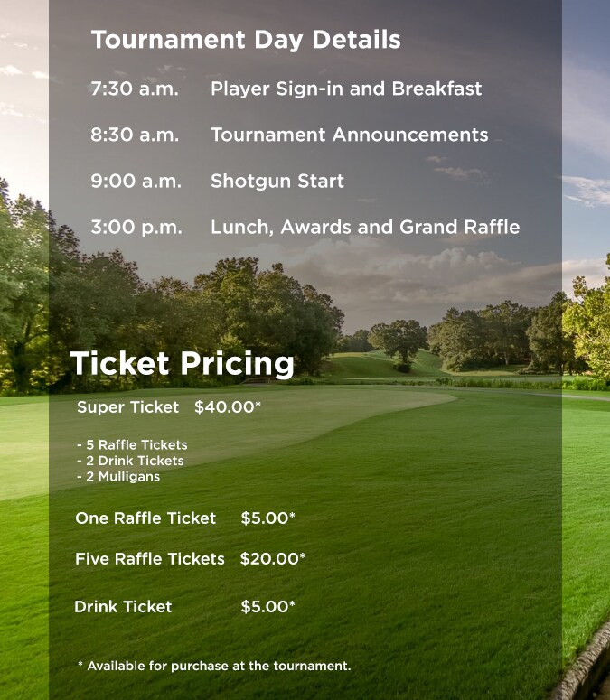Select the 7:30 a.m. time entry
This screenshot has width=610, height=700.
[135, 89]
